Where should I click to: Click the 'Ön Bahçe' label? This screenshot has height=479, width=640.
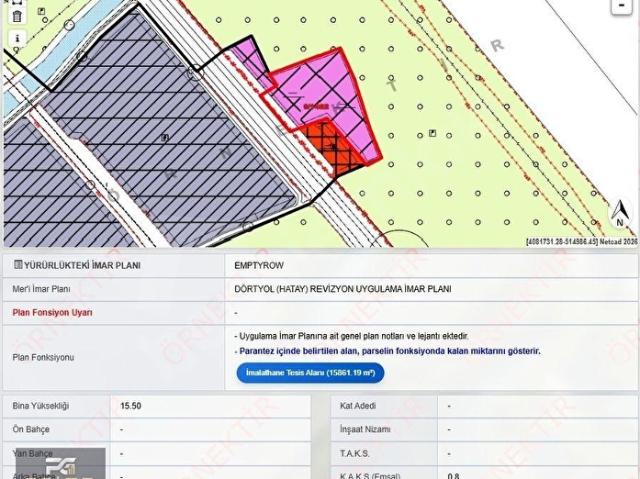[31, 429]
